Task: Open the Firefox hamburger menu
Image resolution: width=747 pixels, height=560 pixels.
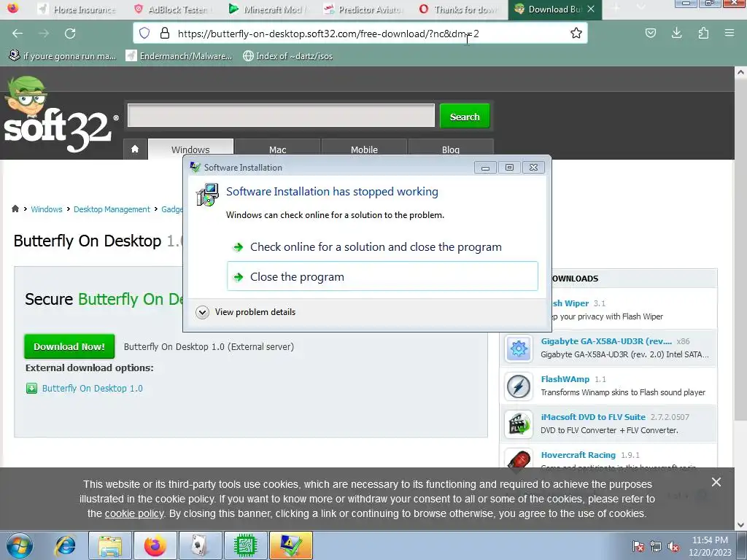Action: [729, 33]
